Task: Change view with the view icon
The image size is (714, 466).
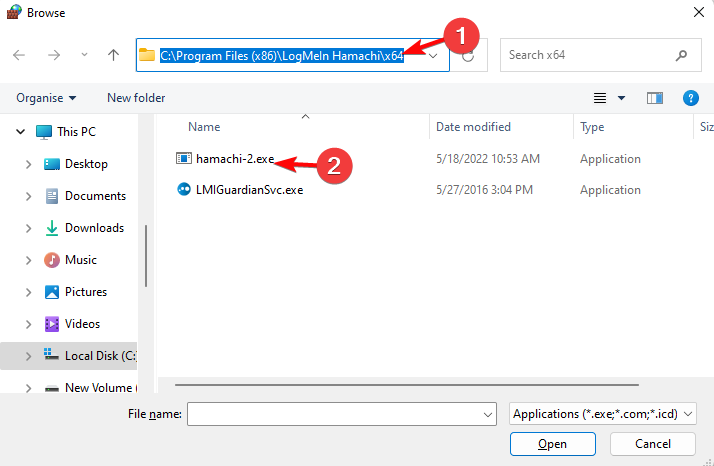Action: coord(600,98)
